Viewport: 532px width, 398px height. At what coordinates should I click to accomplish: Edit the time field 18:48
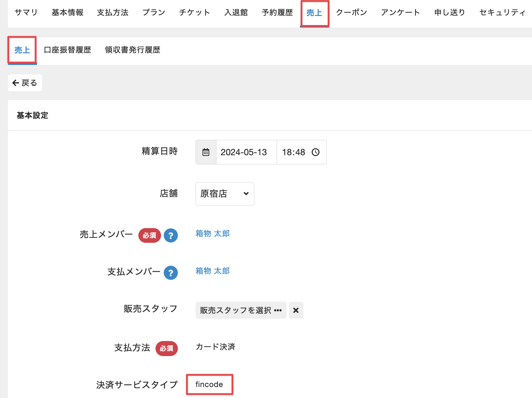(302, 152)
